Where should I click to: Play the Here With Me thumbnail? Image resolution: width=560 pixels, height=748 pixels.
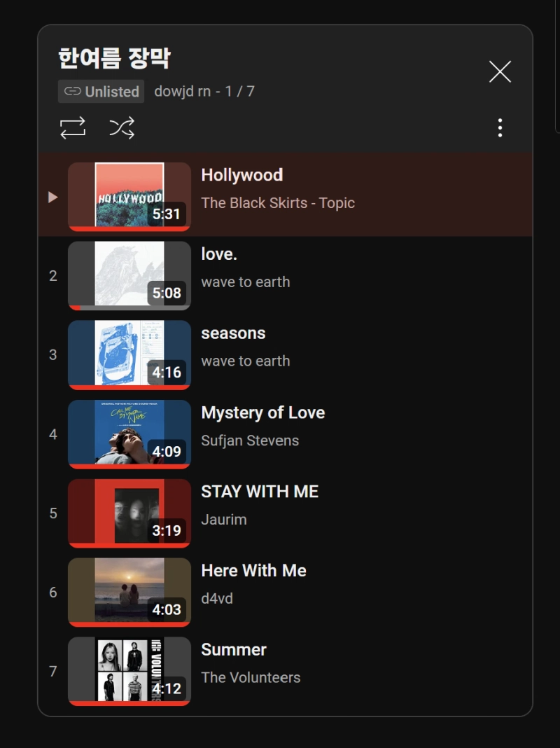[x=129, y=591]
